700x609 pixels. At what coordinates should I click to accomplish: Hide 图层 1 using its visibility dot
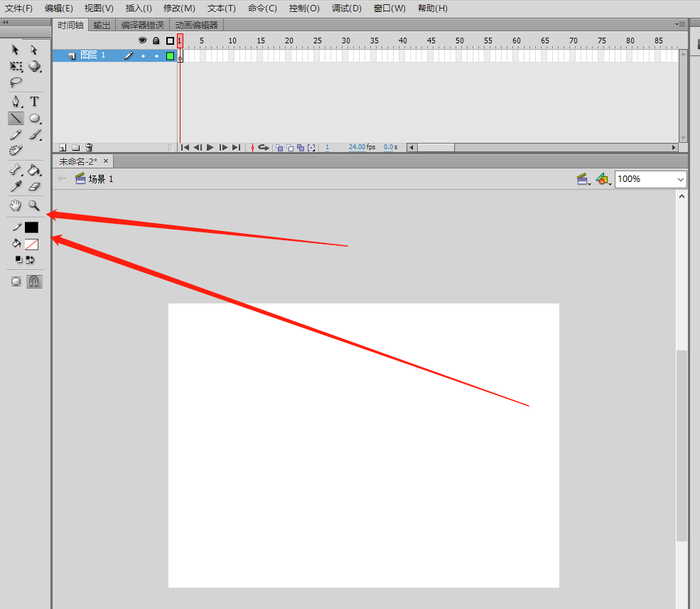tap(143, 56)
